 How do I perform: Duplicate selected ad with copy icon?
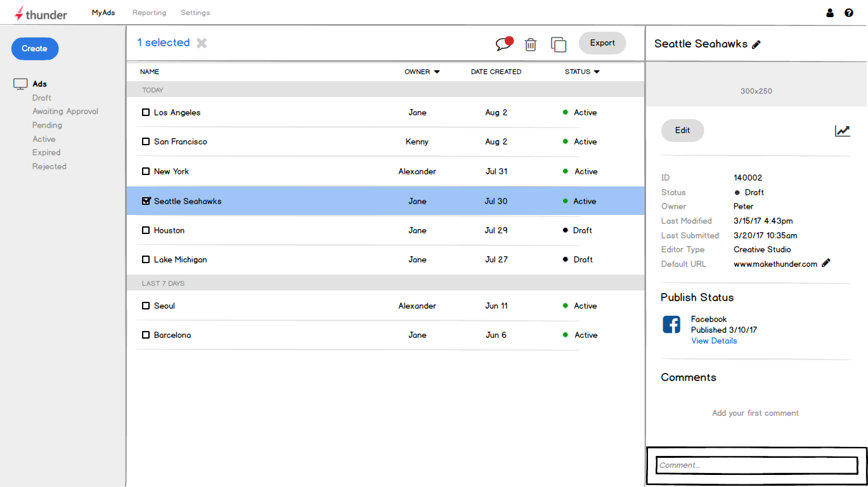pyautogui.click(x=559, y=44)
